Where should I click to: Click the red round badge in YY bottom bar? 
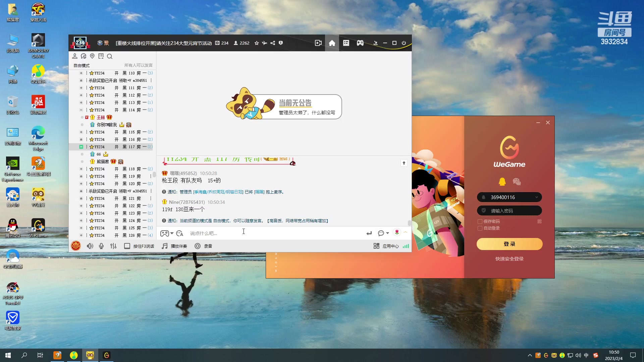[x=76, y=246]
